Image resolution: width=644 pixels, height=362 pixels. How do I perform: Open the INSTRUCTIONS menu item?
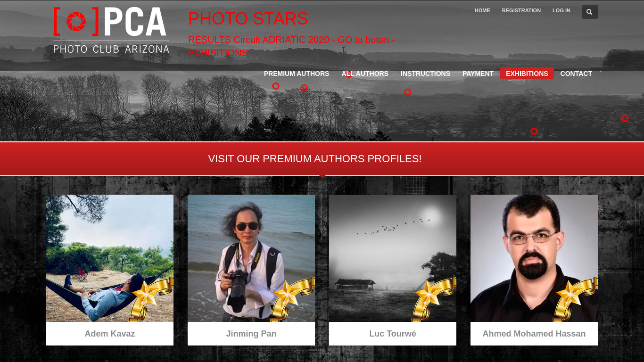click(x=425, y=74)
